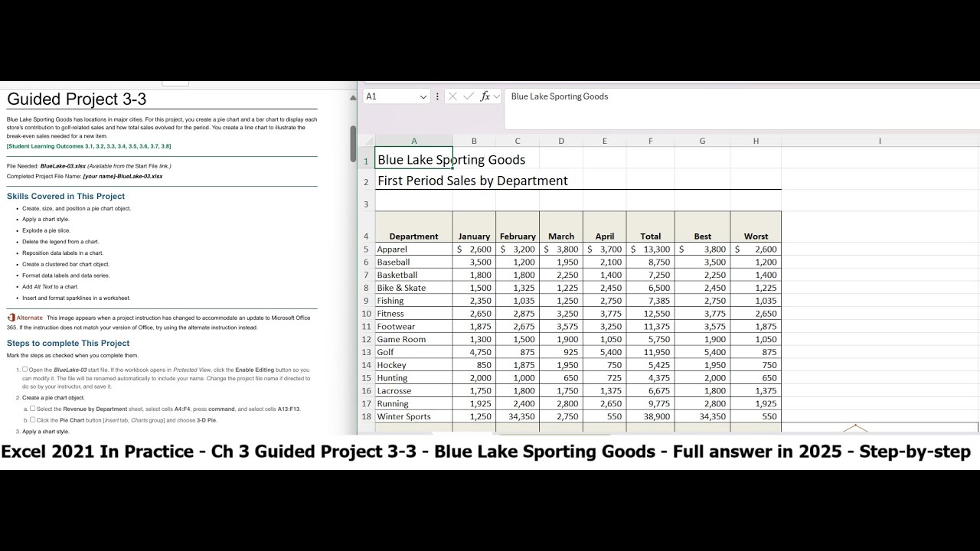Select row 13 header
The image size is (980, 551).
pyautogui.click(x=366, y=352)
